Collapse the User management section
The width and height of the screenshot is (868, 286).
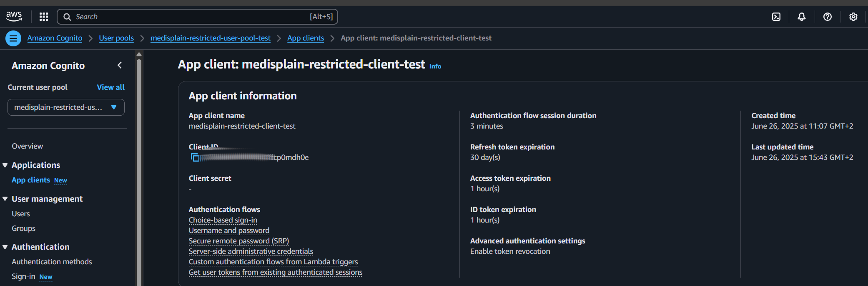pyautogui.click(x=5, y=199)
